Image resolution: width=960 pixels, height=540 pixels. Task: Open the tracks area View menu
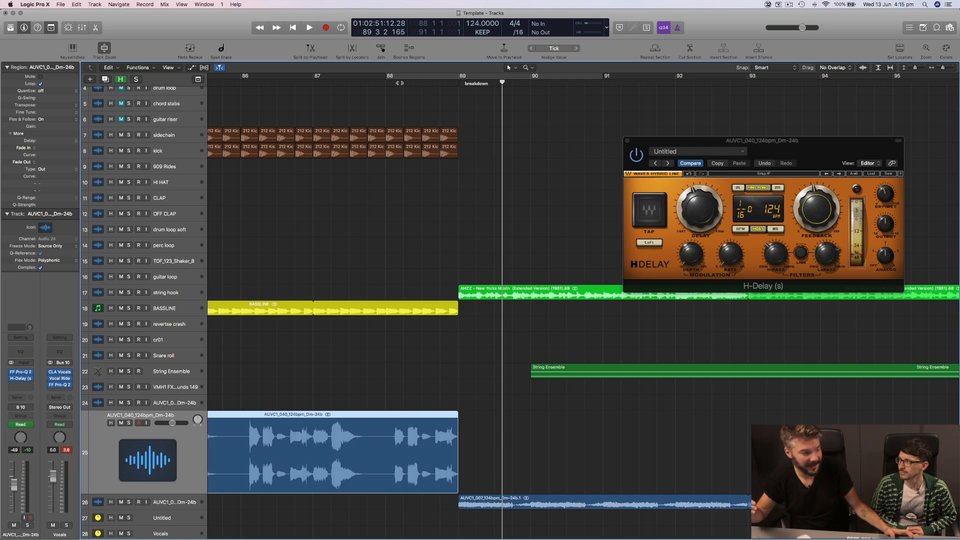tap(170, 67)
